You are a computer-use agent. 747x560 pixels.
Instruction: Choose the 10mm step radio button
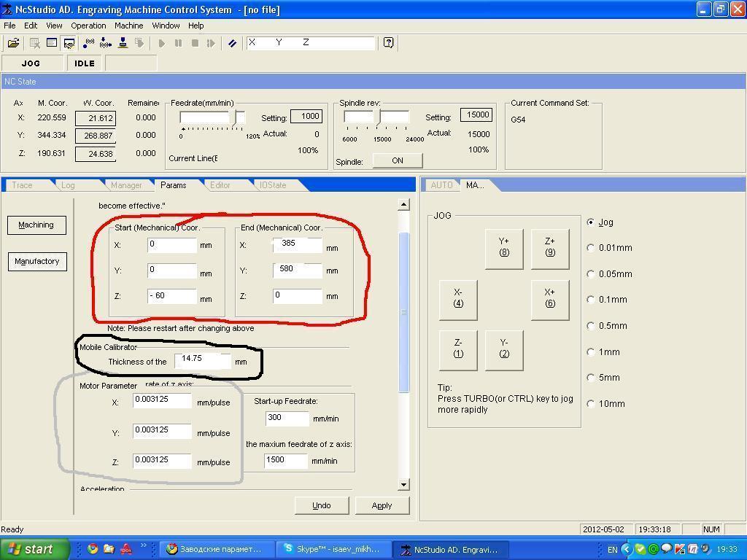click(591, 404)
